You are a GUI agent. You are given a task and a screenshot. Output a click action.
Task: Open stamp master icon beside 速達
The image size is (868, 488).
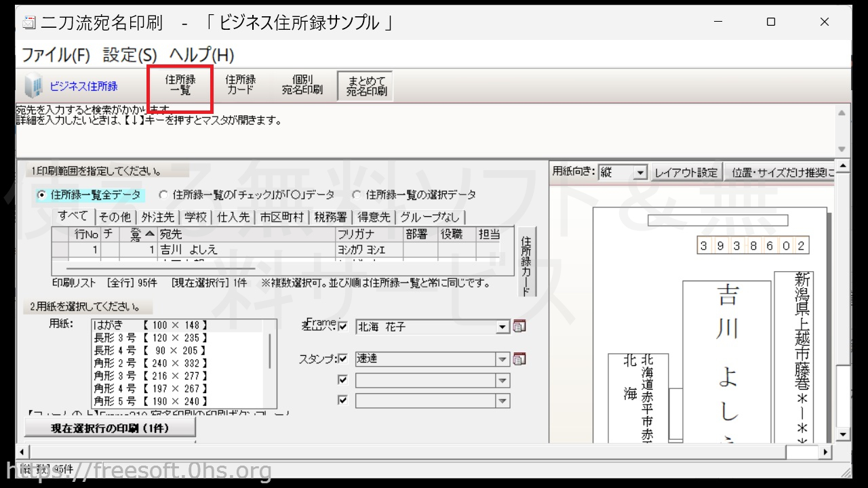[519, 359]
